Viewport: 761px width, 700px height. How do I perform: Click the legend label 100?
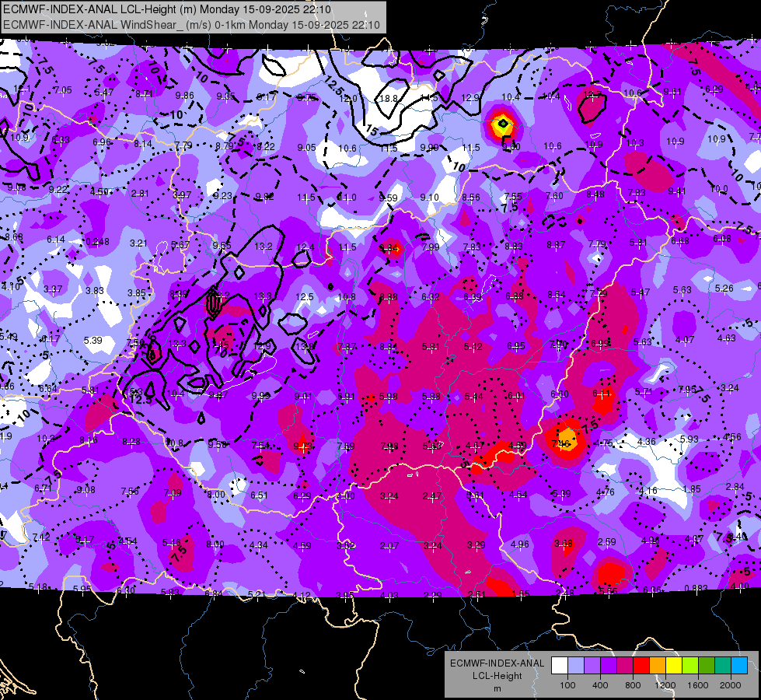point(567,685)
